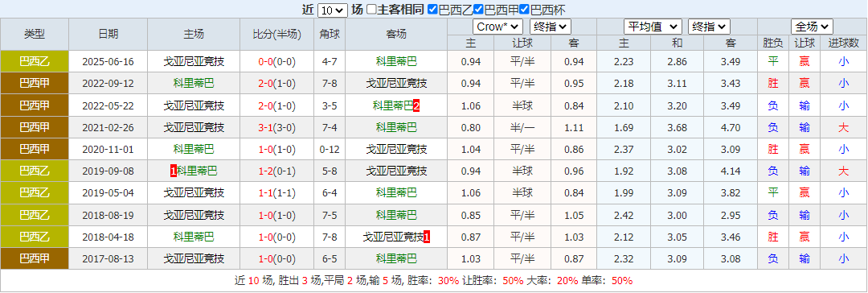
Task: Click the 进球数 column header
Action: coord(843,43)
